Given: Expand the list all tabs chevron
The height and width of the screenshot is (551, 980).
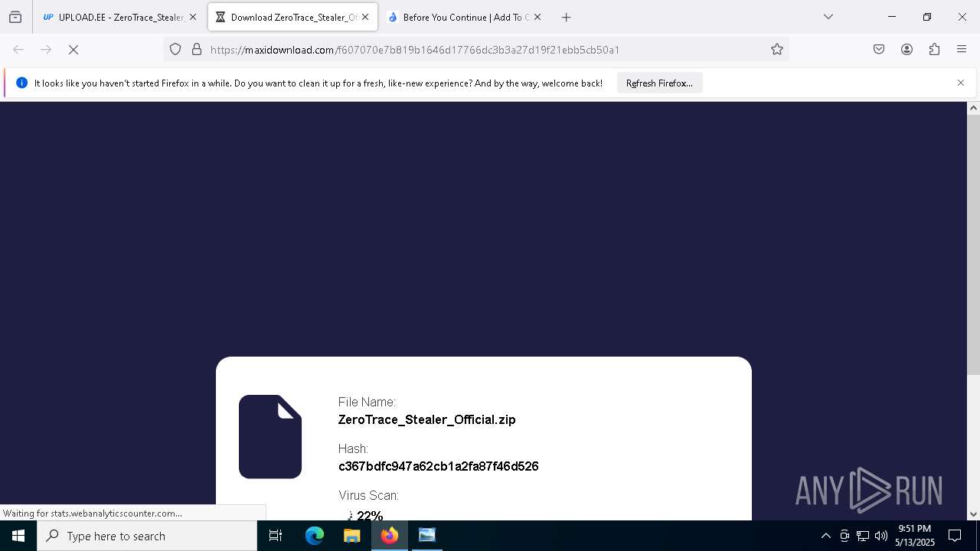Looking at the screenshot, I should click(828, 17).
